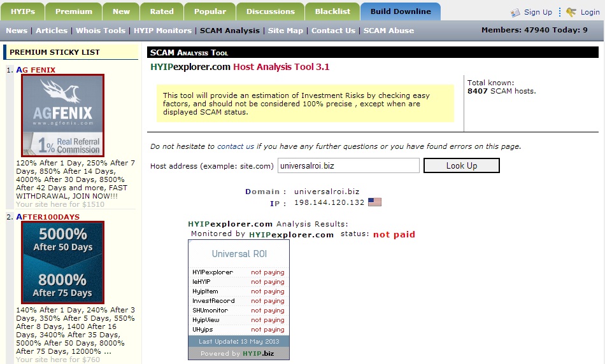Click the Universal ROI widget title

tap(239, 254)
